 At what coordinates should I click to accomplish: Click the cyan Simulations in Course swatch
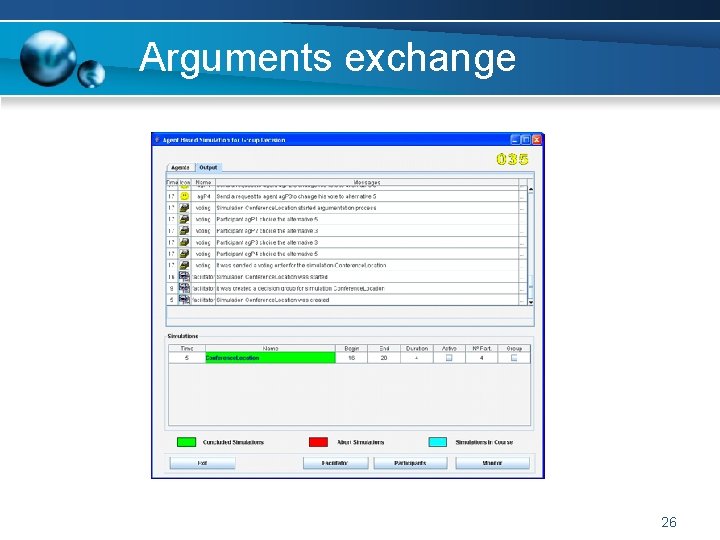coord(438,442)
